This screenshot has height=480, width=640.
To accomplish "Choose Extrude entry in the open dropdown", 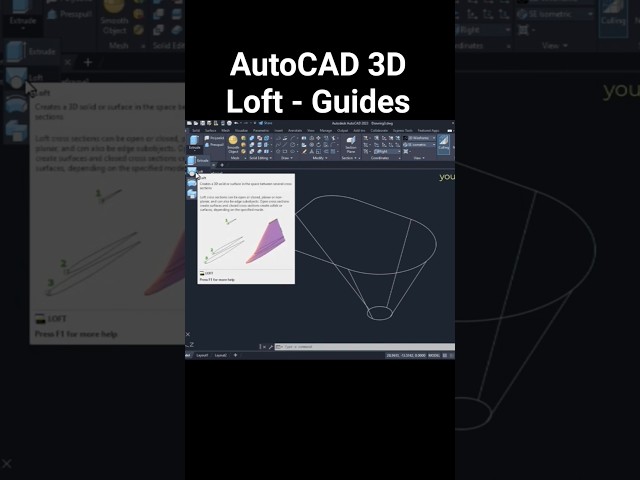I will pyautogui.click(x=198, y=161).
